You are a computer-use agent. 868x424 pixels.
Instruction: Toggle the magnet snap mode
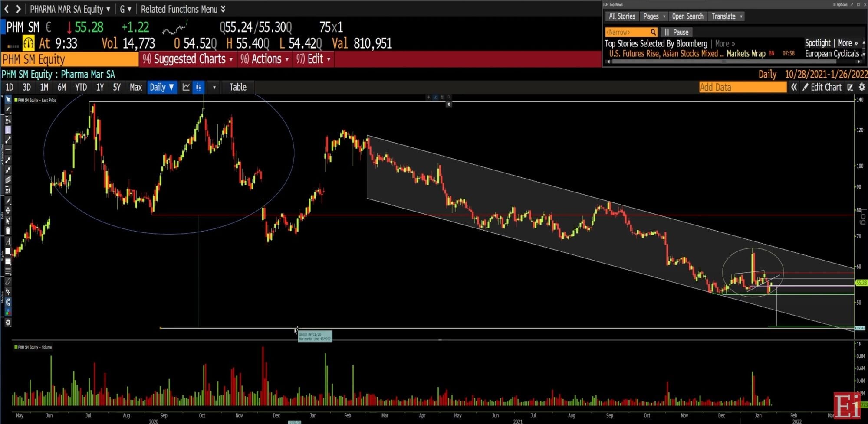click(x=8, y=302)
